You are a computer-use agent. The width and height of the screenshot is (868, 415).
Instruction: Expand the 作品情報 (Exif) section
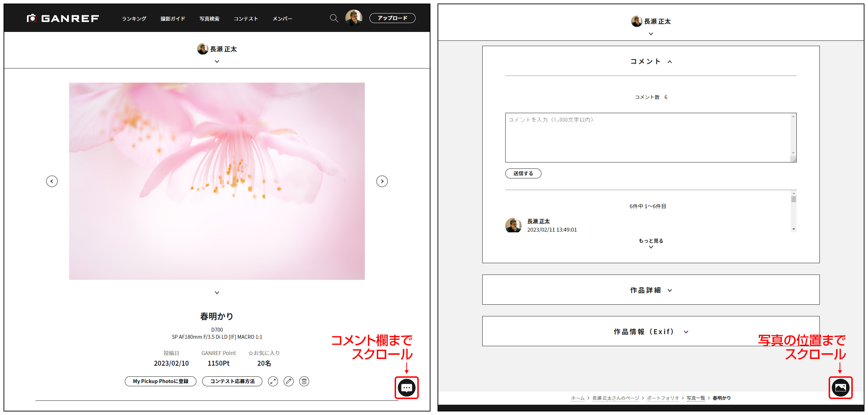[x=651, y=331]
